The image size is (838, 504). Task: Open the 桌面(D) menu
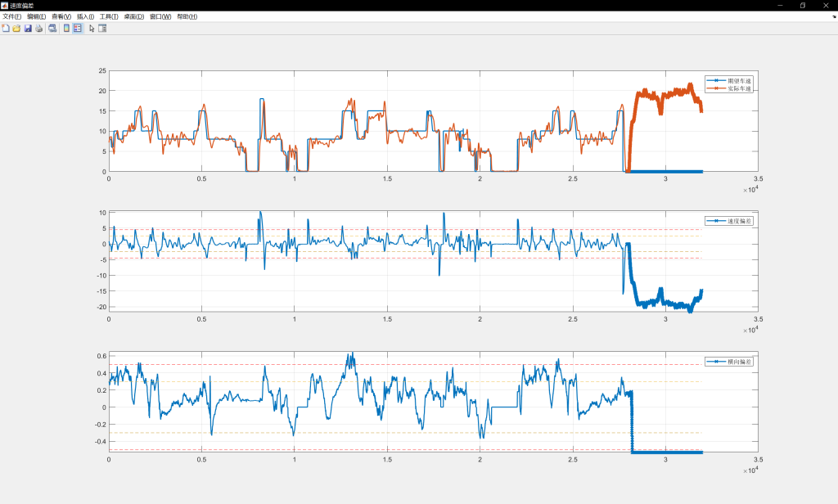click(133, 16)
